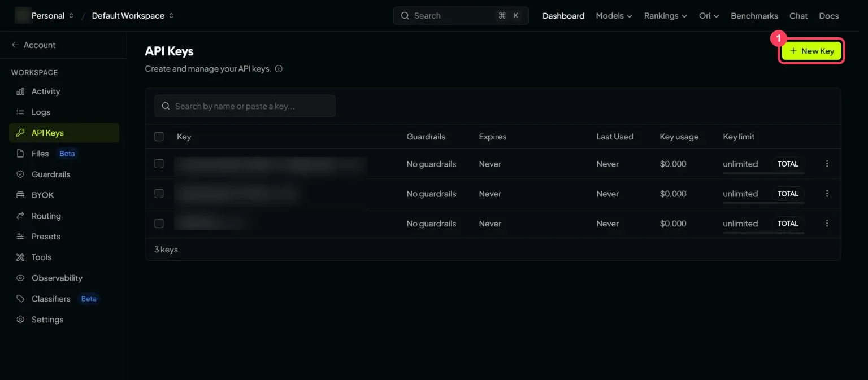
Task: Click the "Key usage" column header
Action: 679,137
